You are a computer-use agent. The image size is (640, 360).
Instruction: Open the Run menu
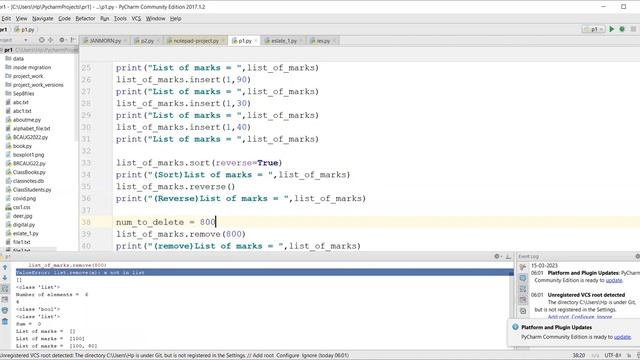tap(104, 18)
